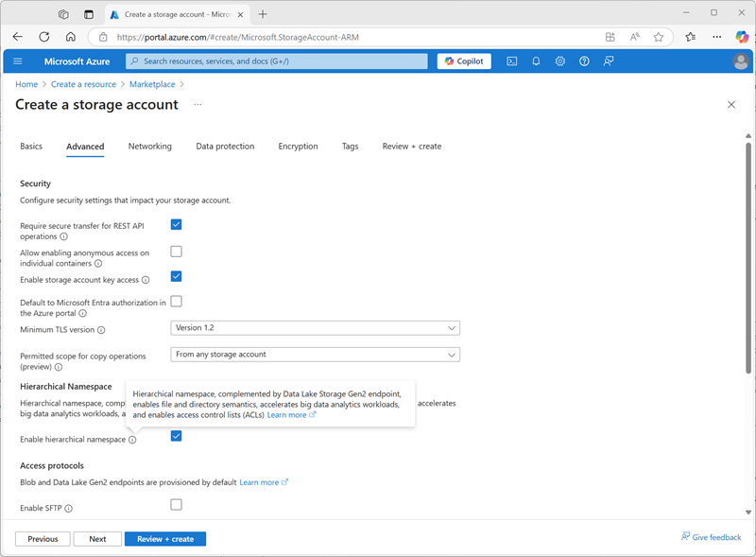The image size is (756, 557).
Task: Check Allow enabling anonymous access checkbox
Action: tap(176, 252)
